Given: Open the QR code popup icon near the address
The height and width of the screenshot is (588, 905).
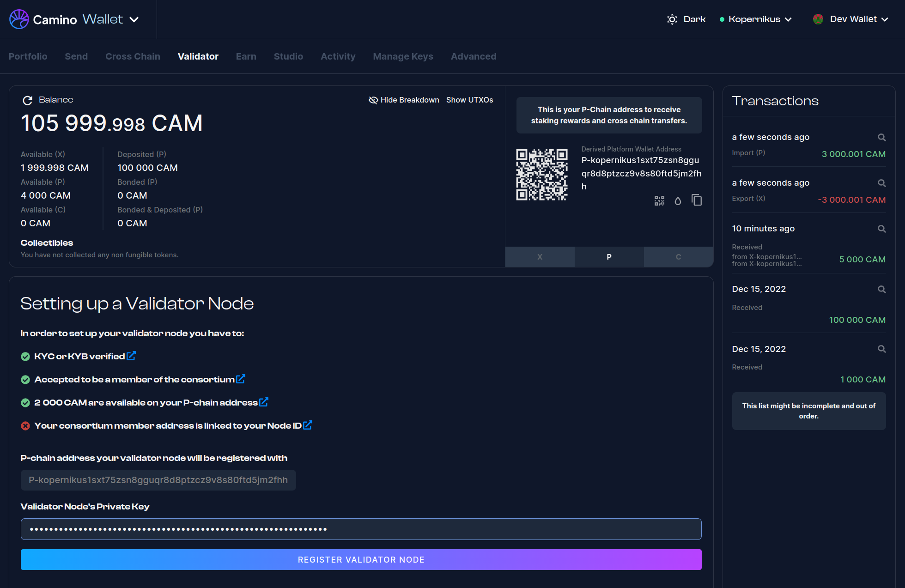Looking at the screenshot, I should [659, 200].
